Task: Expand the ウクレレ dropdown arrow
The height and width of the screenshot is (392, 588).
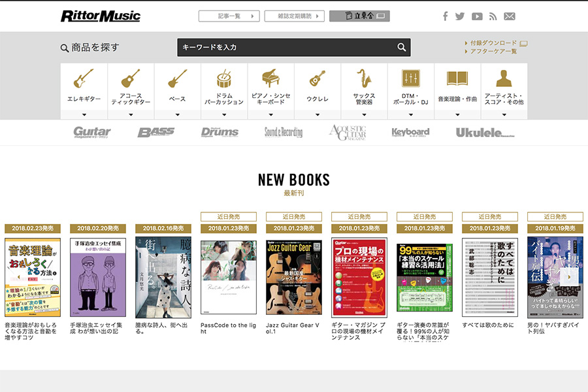Action: pos(318,115)
